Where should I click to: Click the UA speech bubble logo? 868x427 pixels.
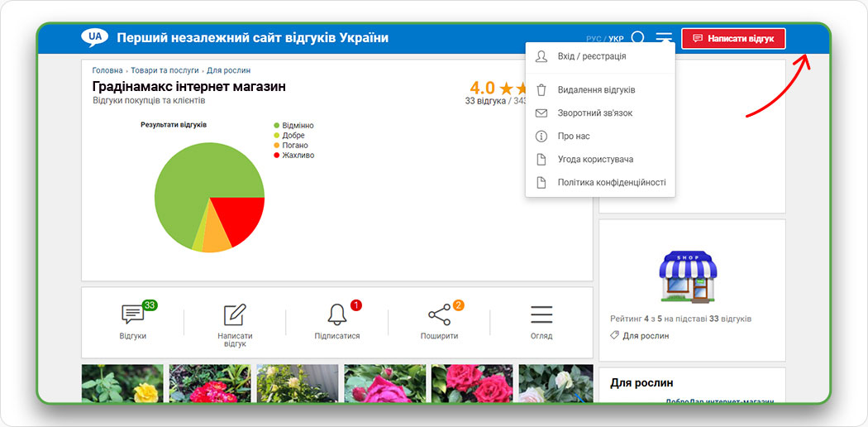tap(94, 38)
